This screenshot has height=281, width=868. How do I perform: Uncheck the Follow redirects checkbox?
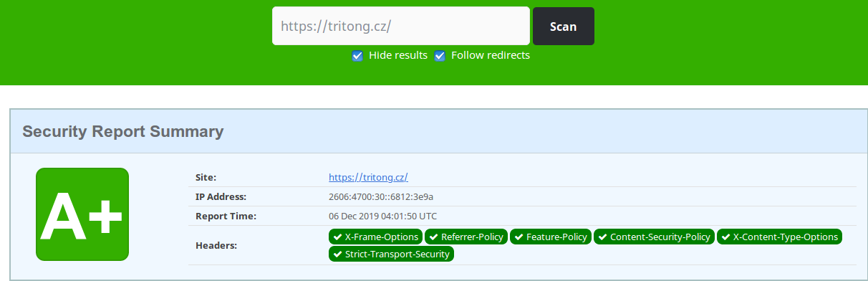click(x=440, y=56)
